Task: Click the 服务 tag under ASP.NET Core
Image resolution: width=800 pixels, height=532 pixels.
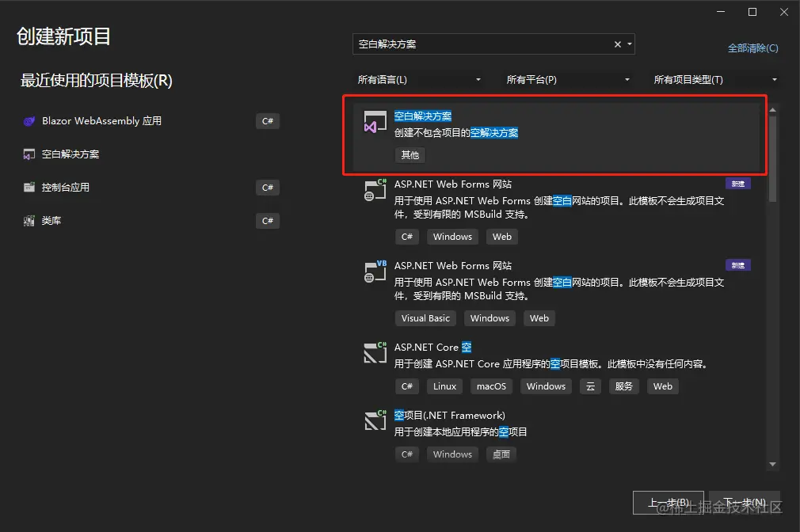Action: (624, 386)
